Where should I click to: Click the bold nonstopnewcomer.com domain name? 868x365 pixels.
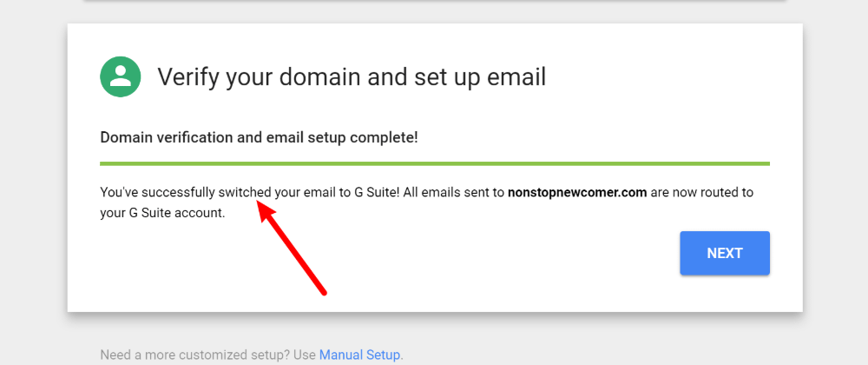(577, 192)
